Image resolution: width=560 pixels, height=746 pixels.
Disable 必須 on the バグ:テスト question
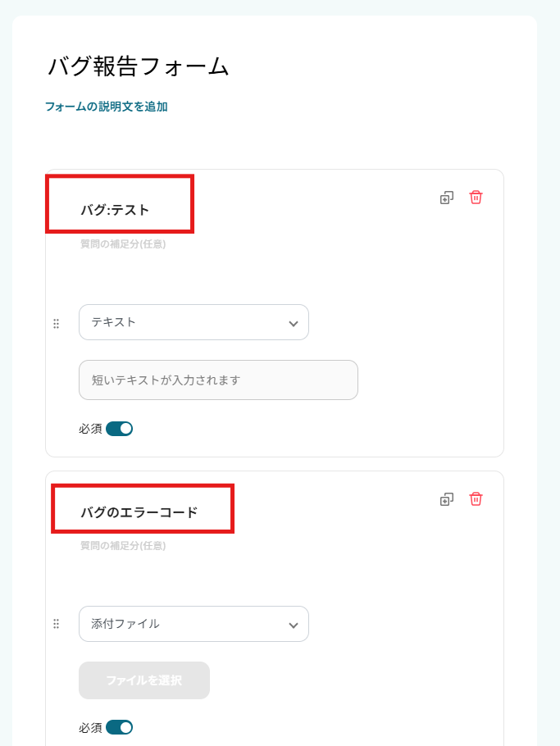point(120,428)
